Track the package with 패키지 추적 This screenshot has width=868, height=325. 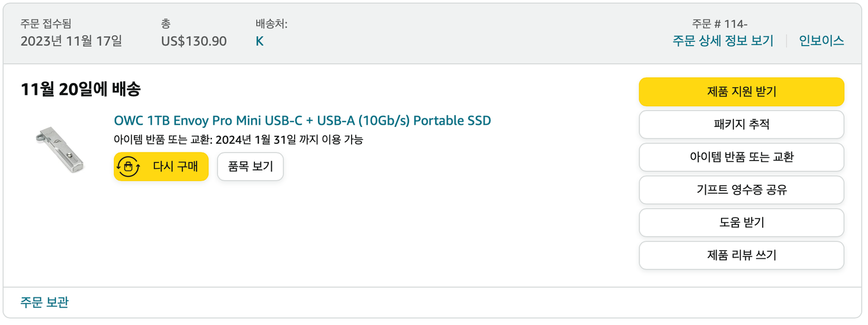click(x=741, y=124)
